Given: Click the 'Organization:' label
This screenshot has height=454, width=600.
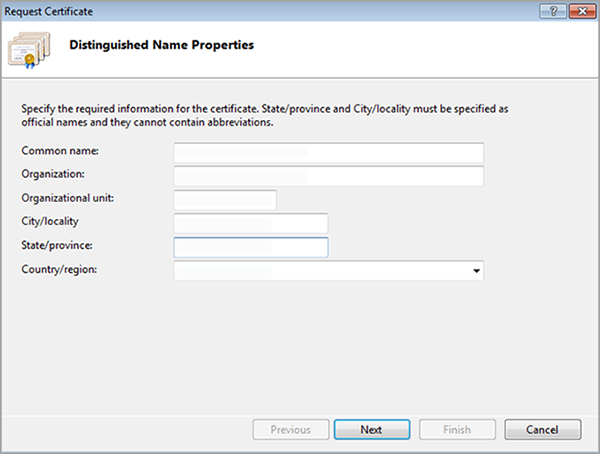Looking at the screenshot, I should click(52, 174).
